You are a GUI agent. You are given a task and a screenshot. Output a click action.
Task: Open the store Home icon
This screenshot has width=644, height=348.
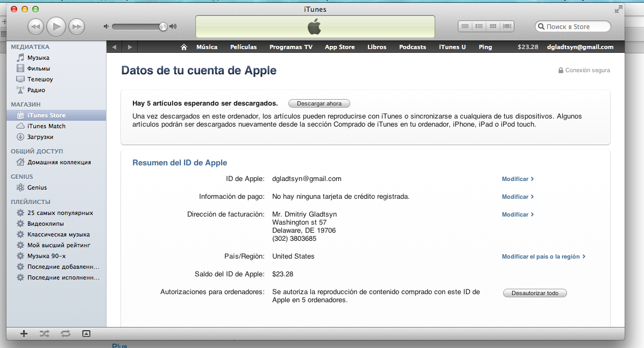pos(184,47)
